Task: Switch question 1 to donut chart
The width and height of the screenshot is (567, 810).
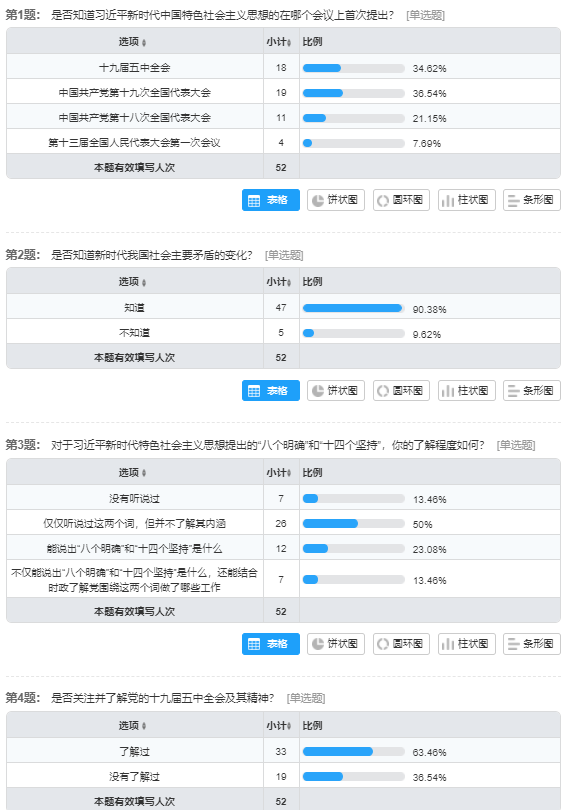Action: 401,200
